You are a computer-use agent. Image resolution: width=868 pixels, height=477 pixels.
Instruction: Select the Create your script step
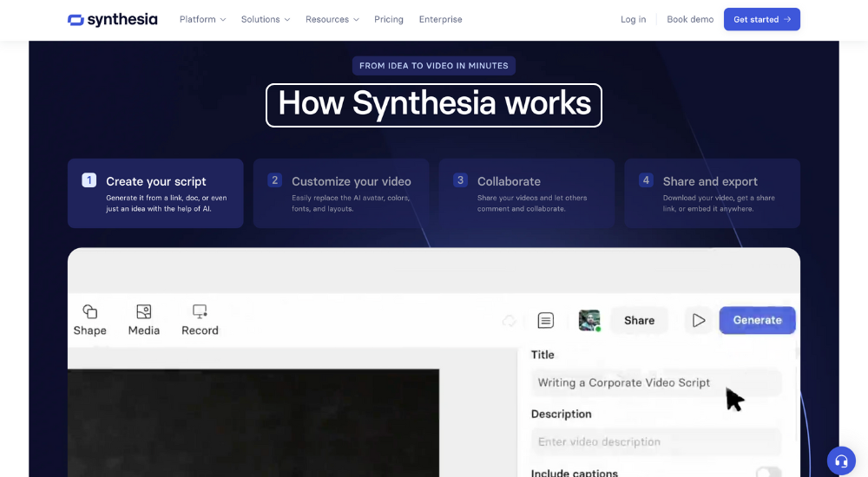click(x=155, y=193)
